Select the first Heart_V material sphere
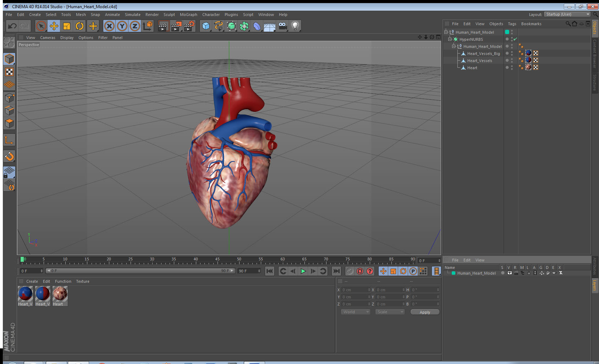The height and width of the screenshot is (364, 599). (25, 294)
